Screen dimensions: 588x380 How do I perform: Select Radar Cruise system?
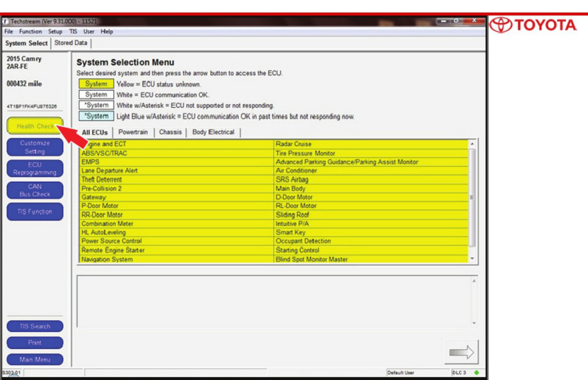[x=371, y=144]
